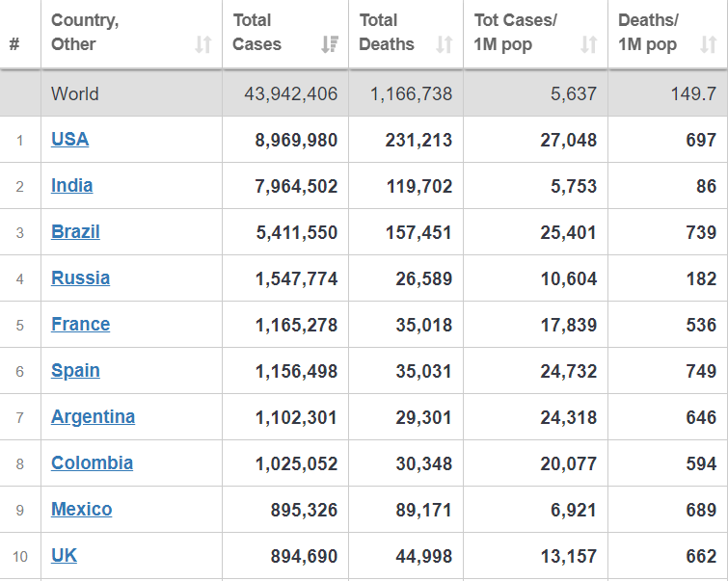This screenshot has width=728, height=581.
Task: Open the USA country link
Action: pos(69,140)
